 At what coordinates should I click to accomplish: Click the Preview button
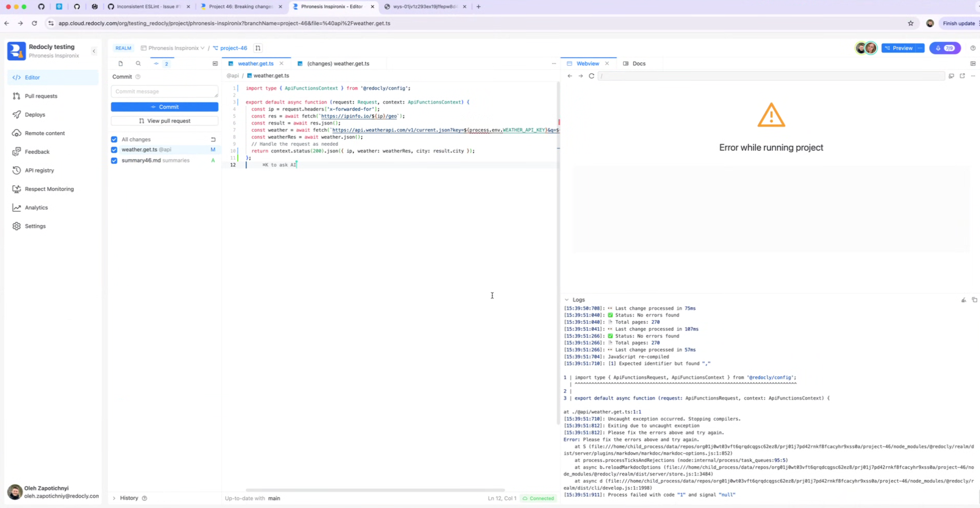pos(898,48)
